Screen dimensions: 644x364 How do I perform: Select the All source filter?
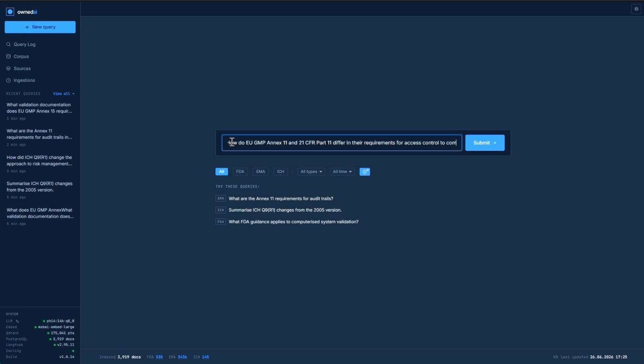222,171
